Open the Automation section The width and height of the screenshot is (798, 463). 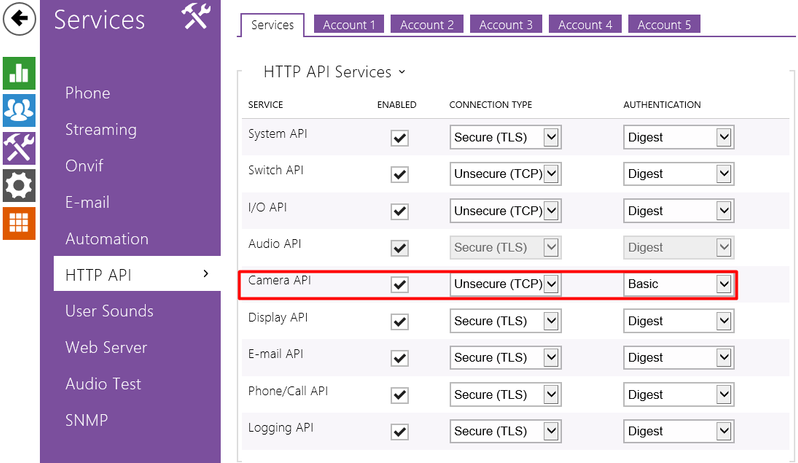click(107, 239)
